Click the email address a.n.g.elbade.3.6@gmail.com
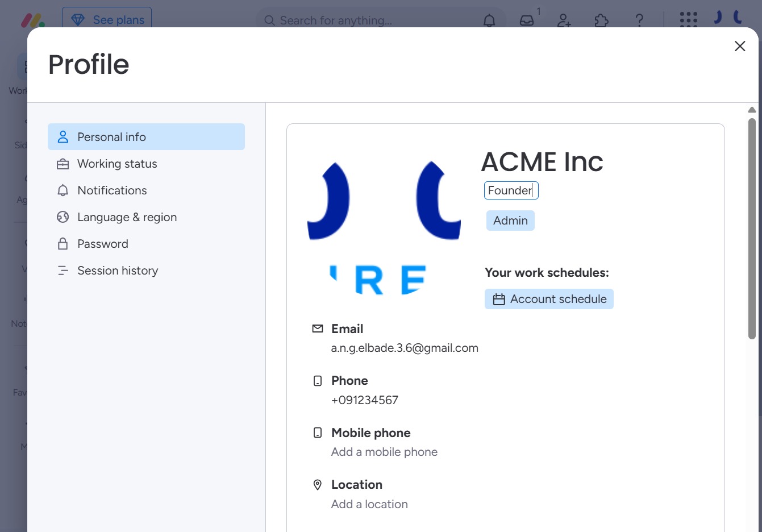762x532 pixels. tap(405, 348)
